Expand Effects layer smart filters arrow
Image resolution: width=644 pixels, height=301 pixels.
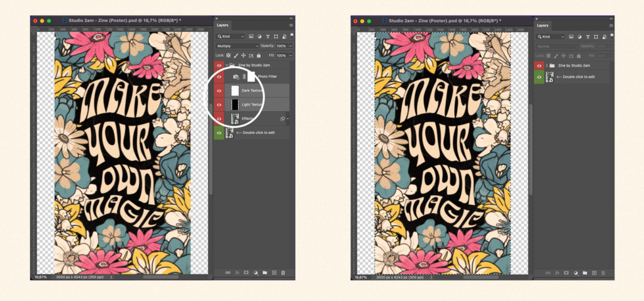(x=287, y=119)
